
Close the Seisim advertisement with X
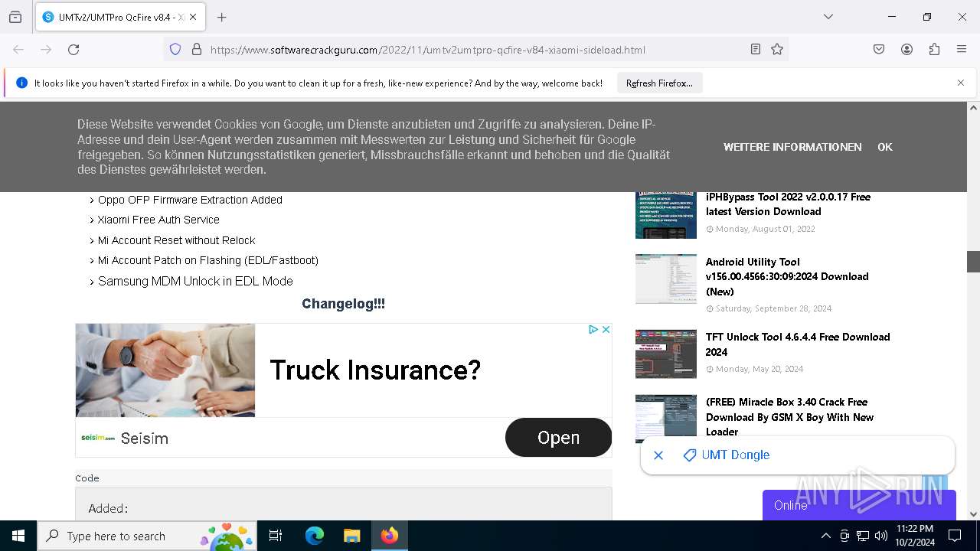click(606, 329)
